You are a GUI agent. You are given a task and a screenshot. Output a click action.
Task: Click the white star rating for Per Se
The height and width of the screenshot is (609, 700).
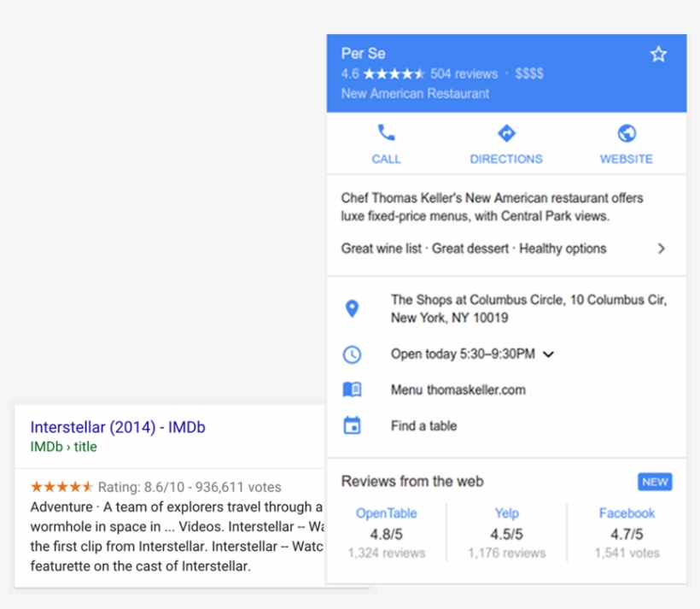[x=394, y=73]
